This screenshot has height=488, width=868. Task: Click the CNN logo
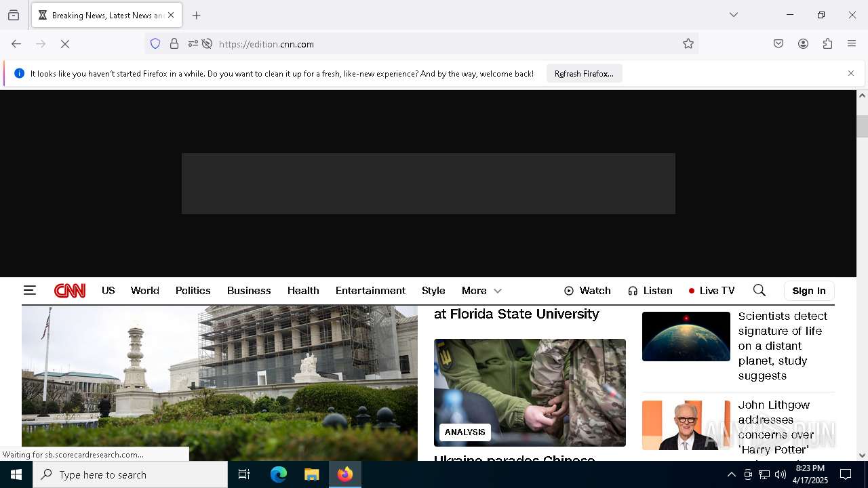click(x=70, y=291)
